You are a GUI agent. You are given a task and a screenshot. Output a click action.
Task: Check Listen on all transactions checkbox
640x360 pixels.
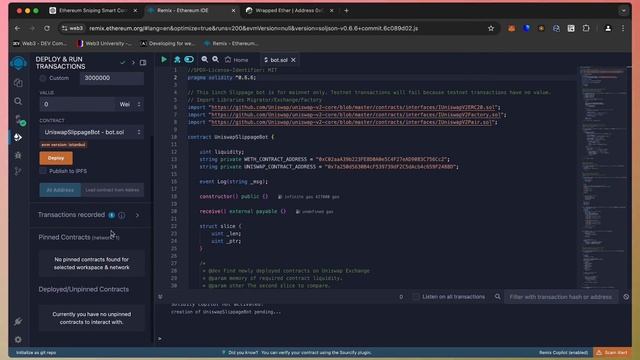416,297
